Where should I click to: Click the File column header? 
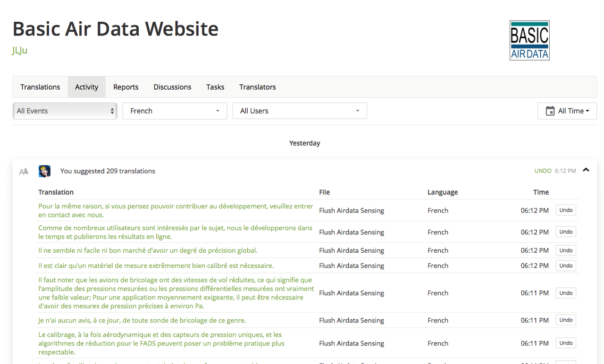coord(324,192)
